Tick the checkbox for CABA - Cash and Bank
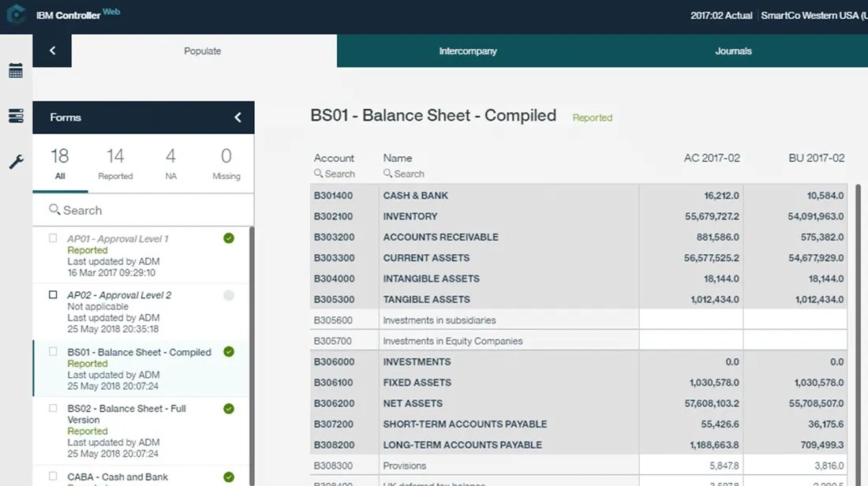The height and width of the screenshot is (486, 868). (53, 476)
